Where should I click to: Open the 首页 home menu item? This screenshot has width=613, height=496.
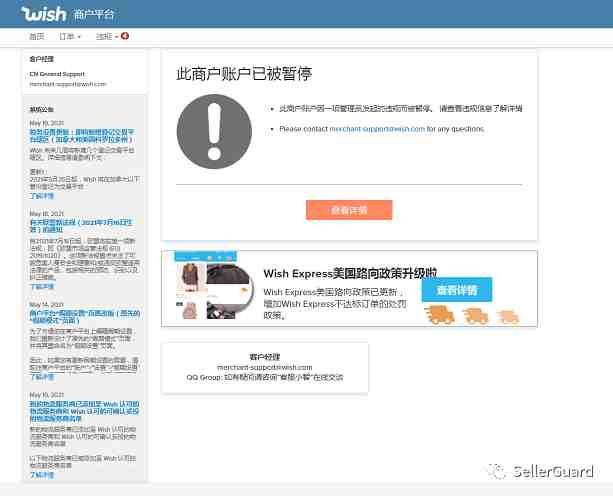click(x=37, y=36)
